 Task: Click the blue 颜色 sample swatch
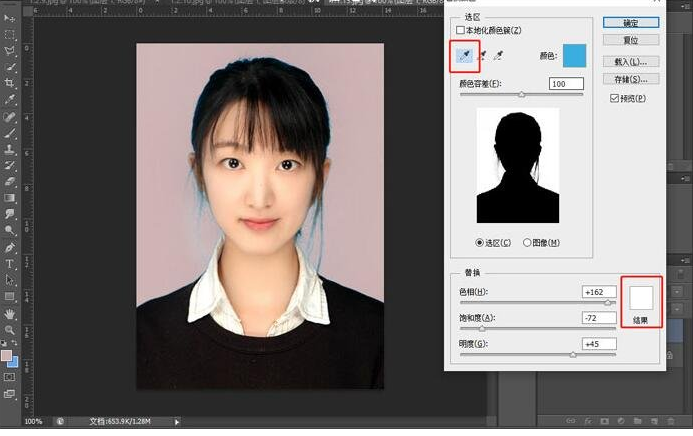point(574,56)
